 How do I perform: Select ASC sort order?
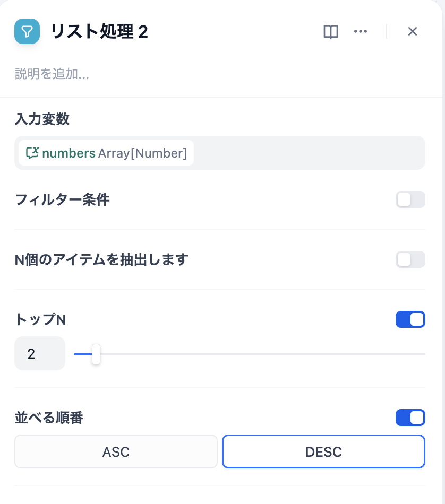pyautogui.click(x=116, y=452)
